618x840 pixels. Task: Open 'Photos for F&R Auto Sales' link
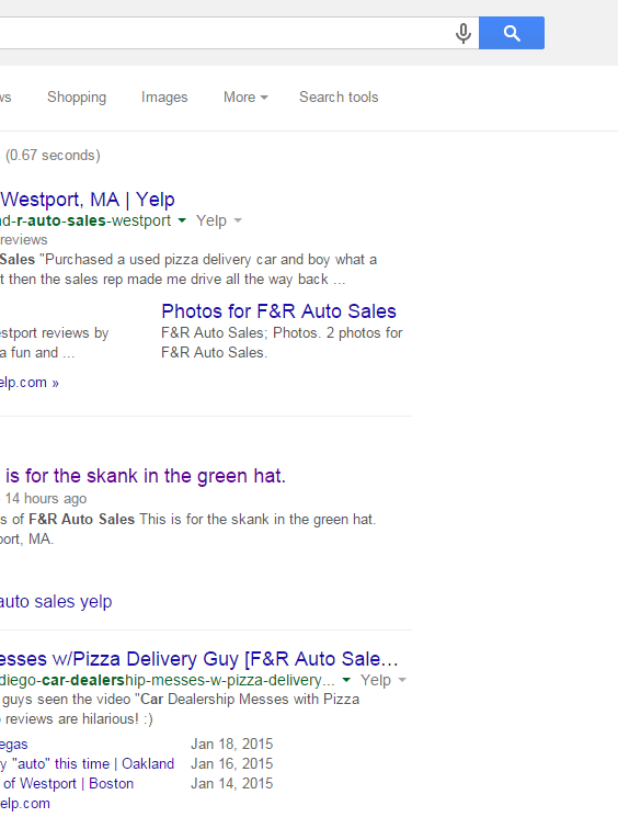coord(278,311)
